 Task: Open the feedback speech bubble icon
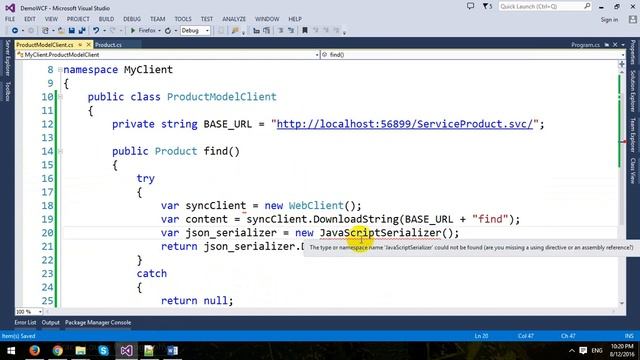point(471,6)
